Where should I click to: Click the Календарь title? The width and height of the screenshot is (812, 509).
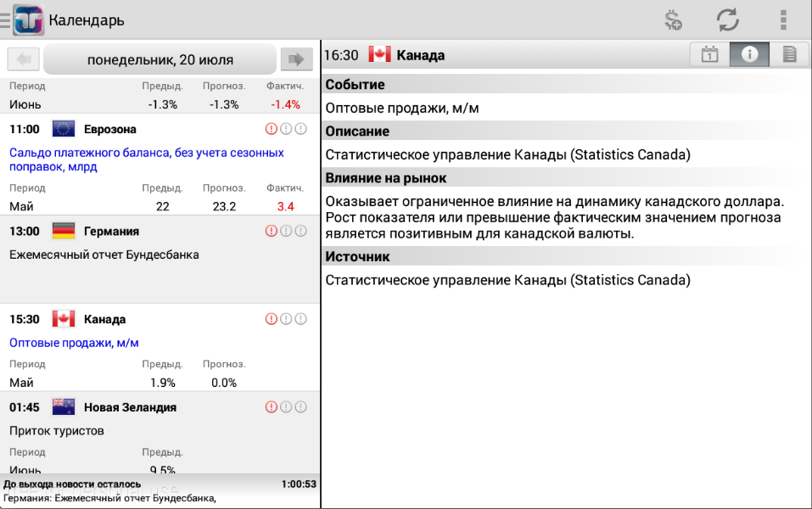(87, 20)
